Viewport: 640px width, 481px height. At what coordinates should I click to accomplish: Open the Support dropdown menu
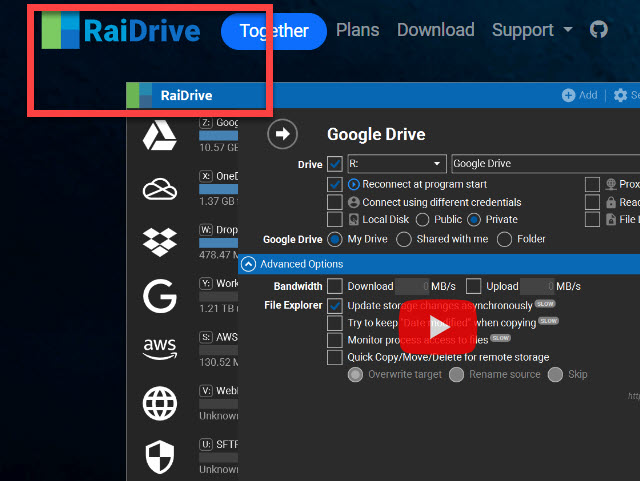532,30
